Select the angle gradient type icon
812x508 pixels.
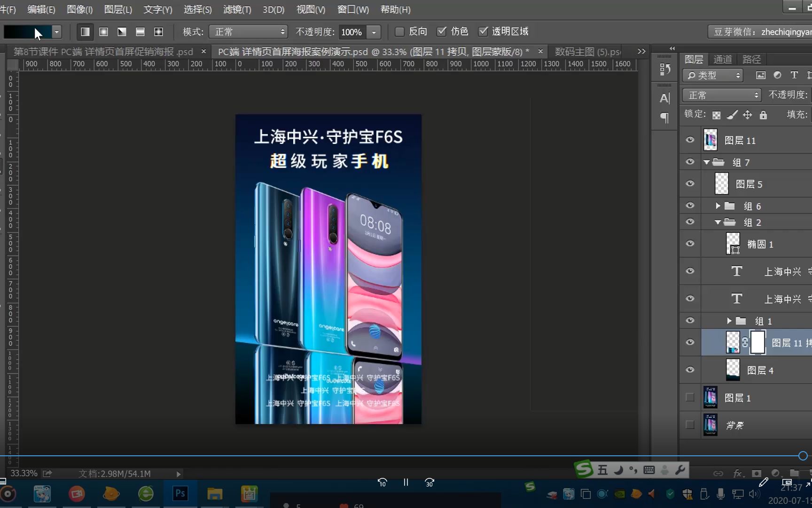[122, 32]
